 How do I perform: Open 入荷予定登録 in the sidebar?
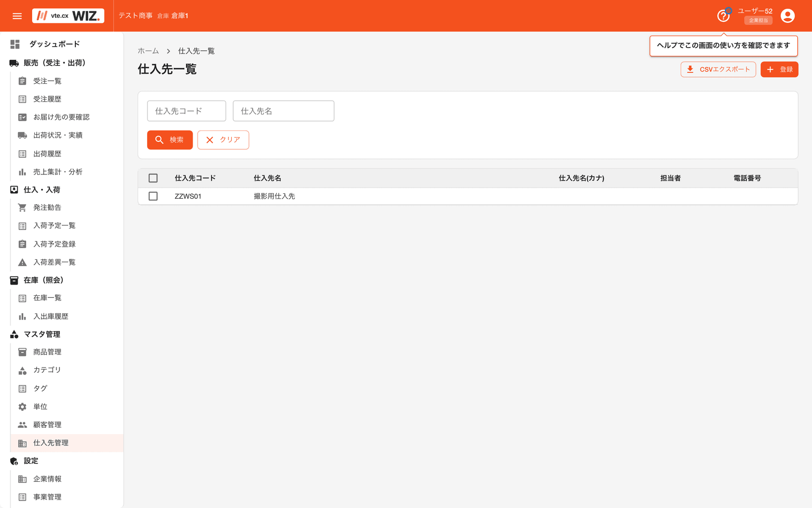pos(54,244)
